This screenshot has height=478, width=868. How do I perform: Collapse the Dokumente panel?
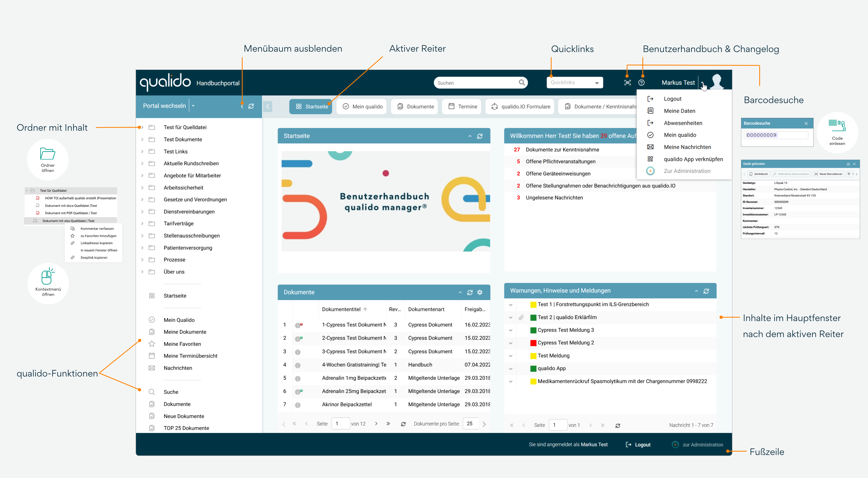click(460, 292)
